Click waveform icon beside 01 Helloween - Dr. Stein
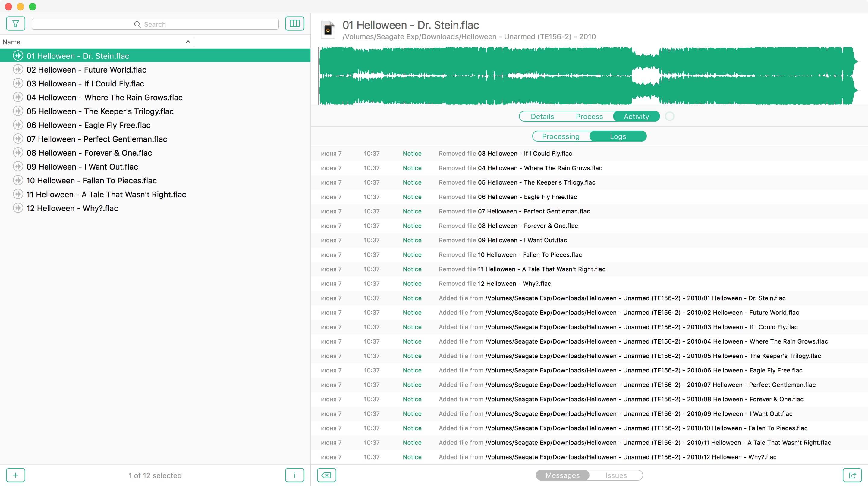Screen dimensions: 868x486 coord(18,55)
